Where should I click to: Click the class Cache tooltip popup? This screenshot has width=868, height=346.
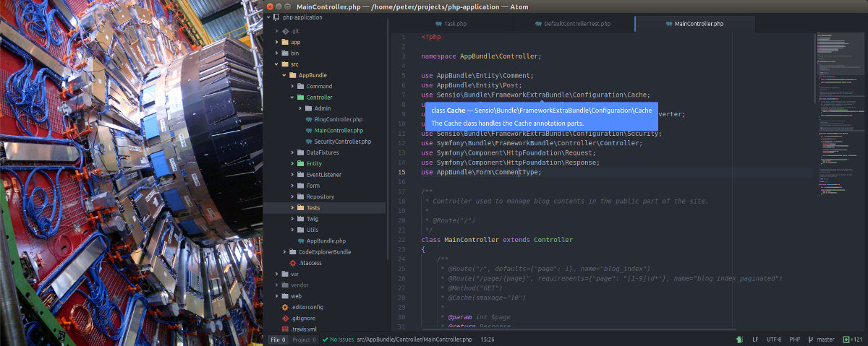pyautogui.click(x=542, y=117)
